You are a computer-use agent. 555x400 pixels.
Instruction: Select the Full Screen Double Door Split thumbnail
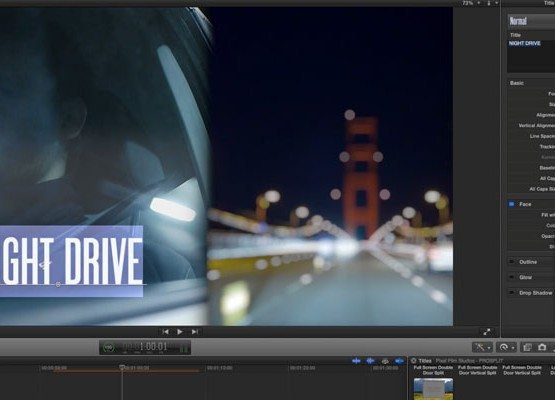click(433, 389)
